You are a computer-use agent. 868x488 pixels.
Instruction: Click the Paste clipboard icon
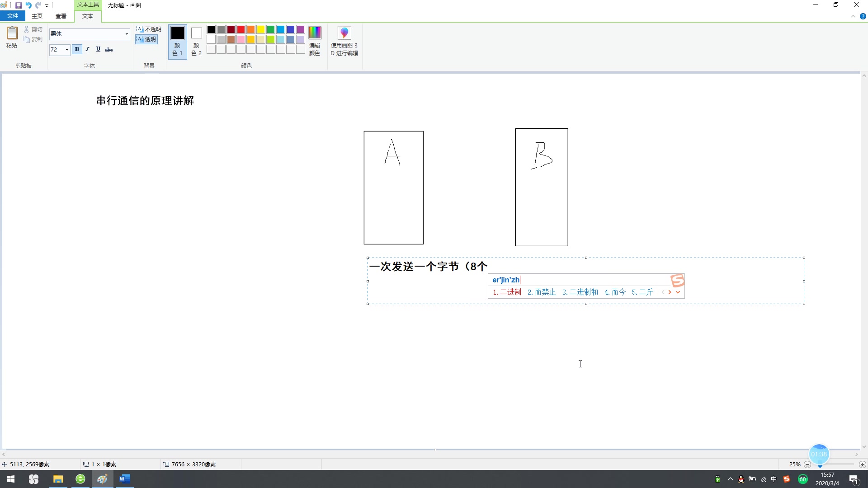(x=12, y=33)
